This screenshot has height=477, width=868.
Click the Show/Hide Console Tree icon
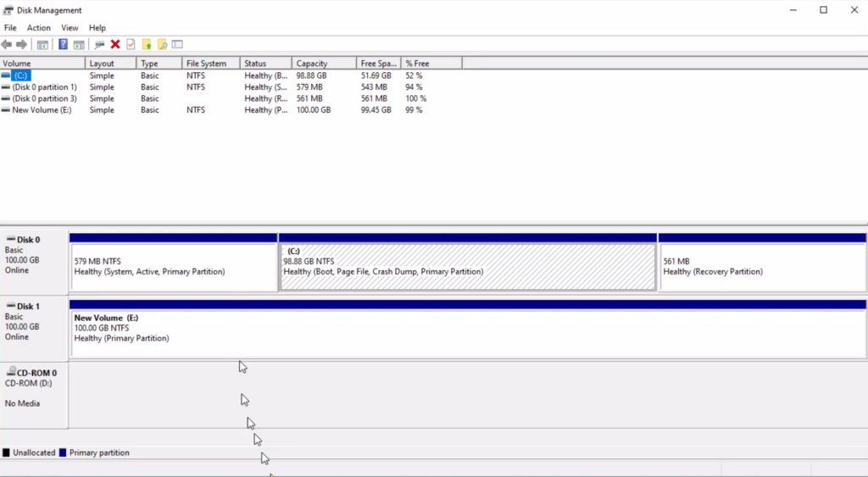pos(42,44)
